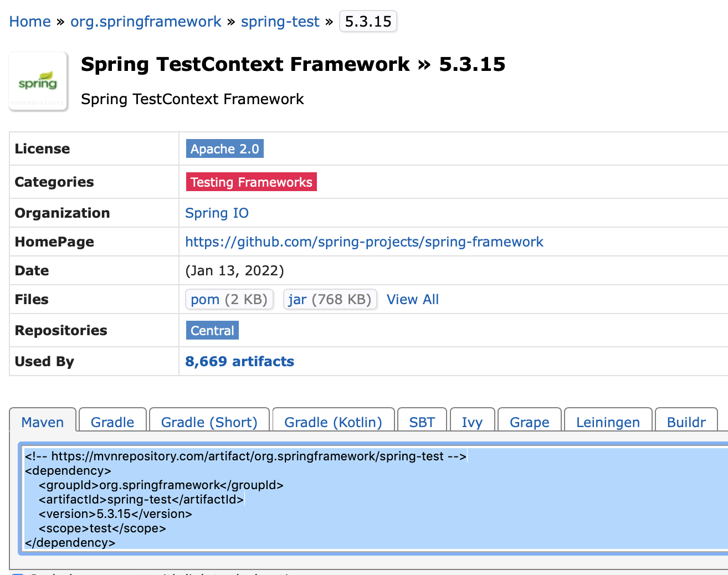This screenshot has height=575, width=728.
Task: View the 8,669 artifacts link
Action: coord(239,361)
